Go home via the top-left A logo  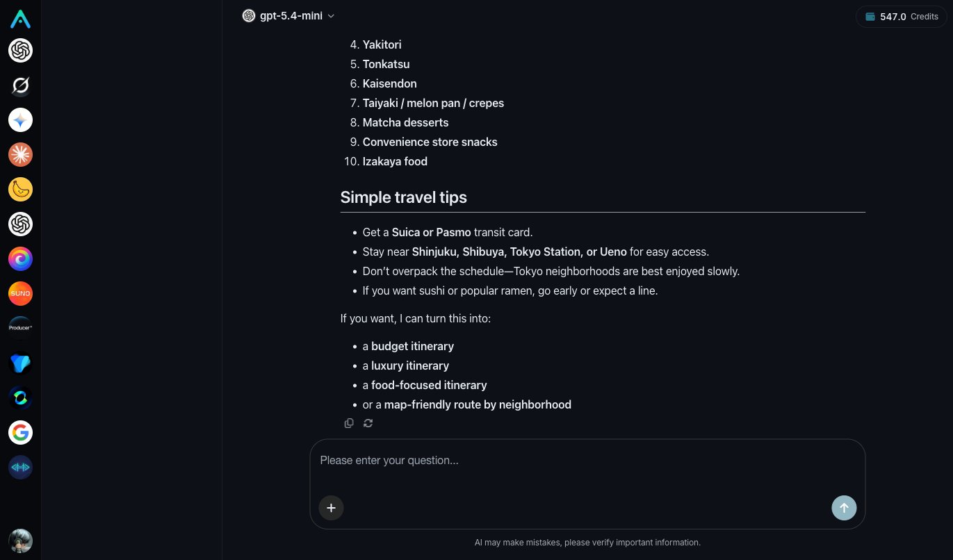click(x=20, y=19)
